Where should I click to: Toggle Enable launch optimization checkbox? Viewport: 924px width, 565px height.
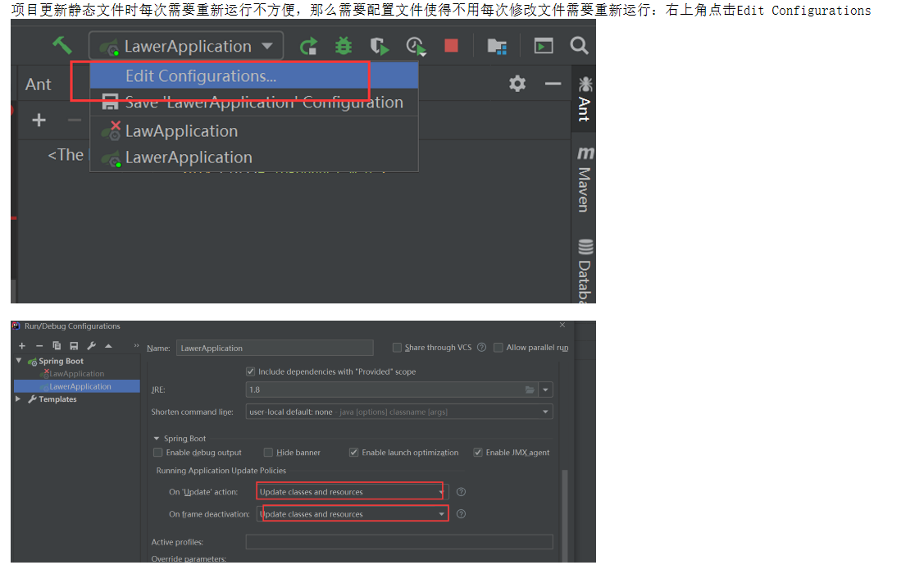coord(353,453)
